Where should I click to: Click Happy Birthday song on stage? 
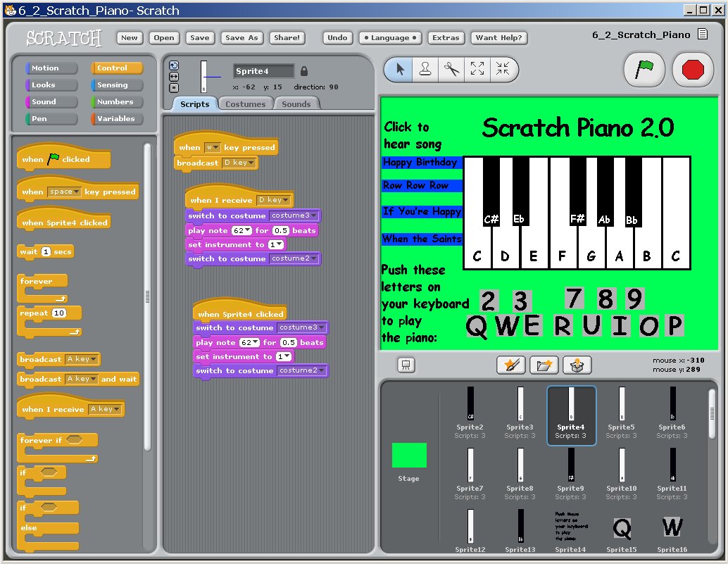click(420, 163)
